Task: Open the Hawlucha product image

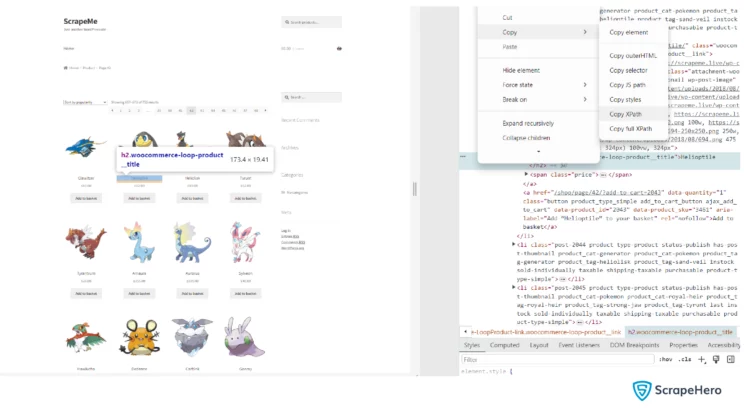Action: pyautogui.click(x=86, y=337)
